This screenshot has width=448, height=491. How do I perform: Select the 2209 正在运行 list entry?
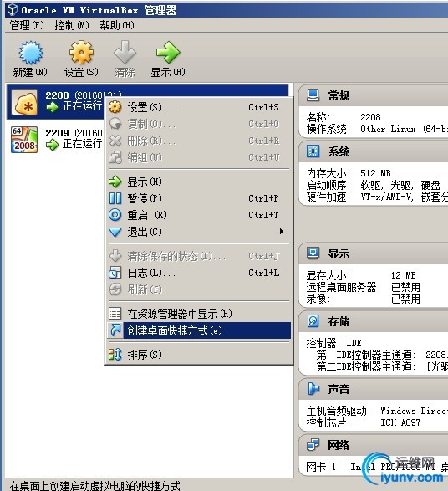click(x=56, y=140)
